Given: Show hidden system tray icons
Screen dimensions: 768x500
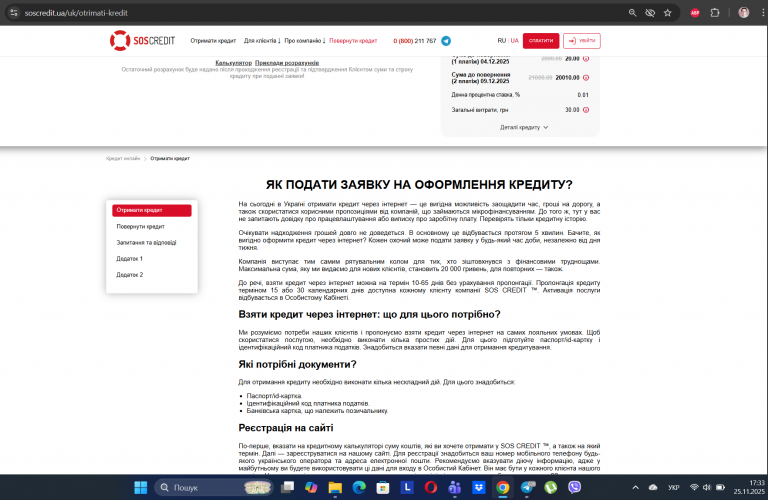Looking at the screenshot, I should point(635,487).
